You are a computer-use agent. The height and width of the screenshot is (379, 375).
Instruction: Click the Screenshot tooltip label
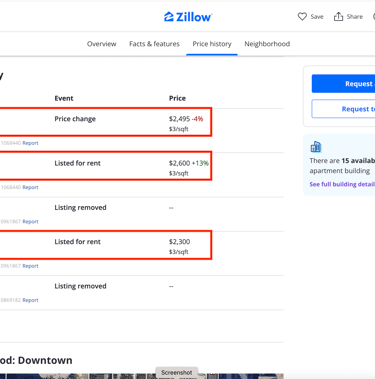177,373
